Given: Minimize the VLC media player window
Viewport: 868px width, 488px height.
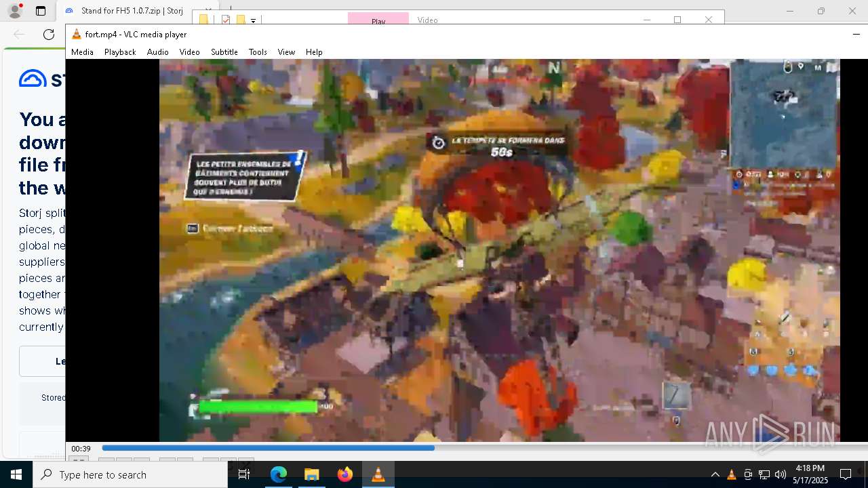Looking at the screenshot, I should 856,34.
